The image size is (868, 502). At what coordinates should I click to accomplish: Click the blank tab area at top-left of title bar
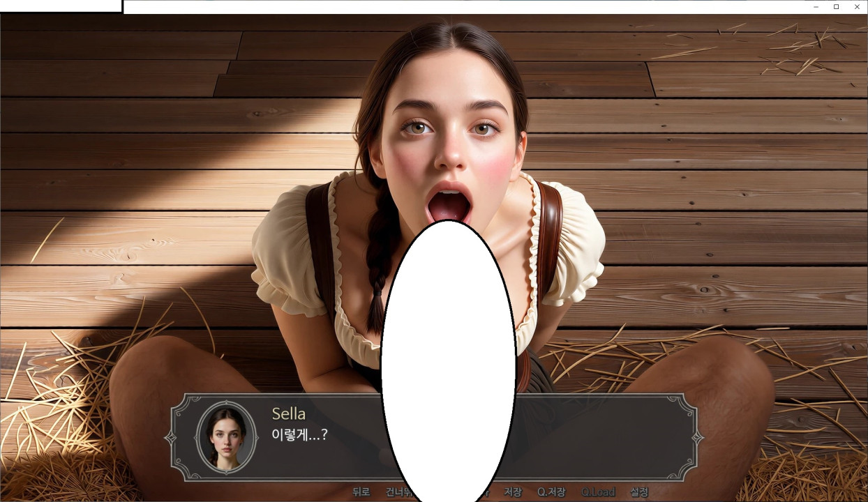[61, 6]
